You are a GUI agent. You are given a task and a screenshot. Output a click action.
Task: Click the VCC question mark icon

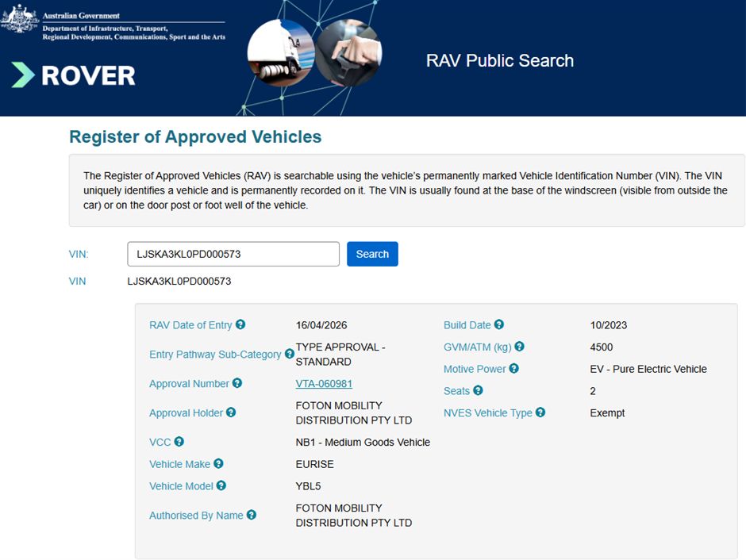(x=179, y=442)
